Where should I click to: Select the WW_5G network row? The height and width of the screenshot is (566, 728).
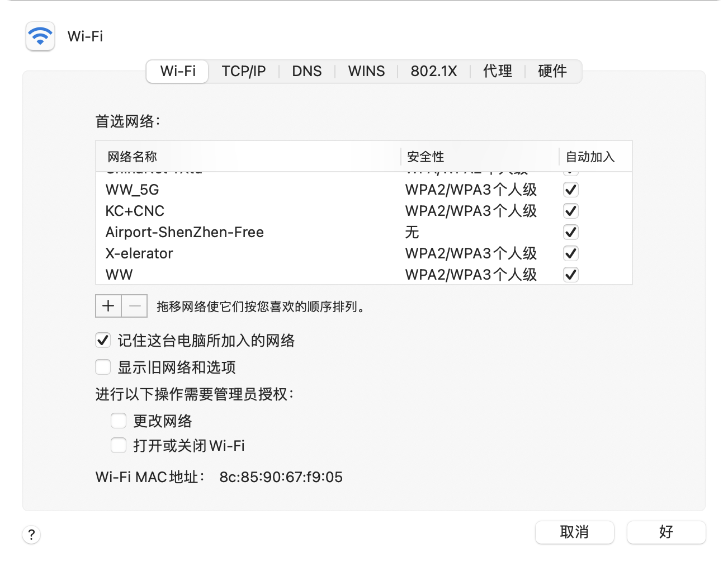click(x=364, y=190)
